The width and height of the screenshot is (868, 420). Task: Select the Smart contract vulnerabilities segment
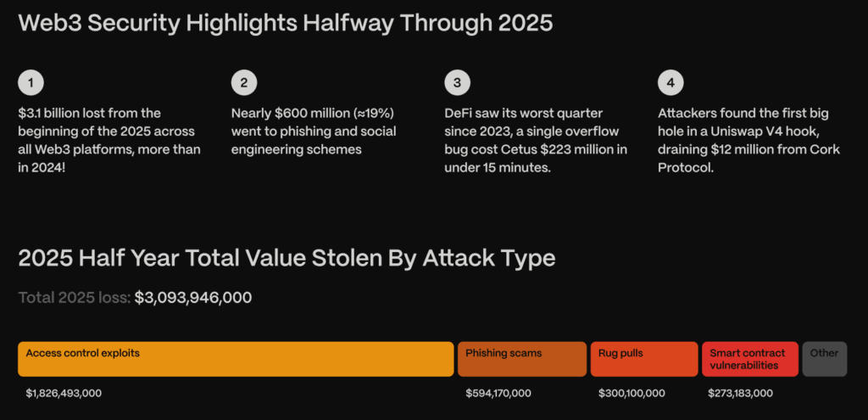point(749,359)
